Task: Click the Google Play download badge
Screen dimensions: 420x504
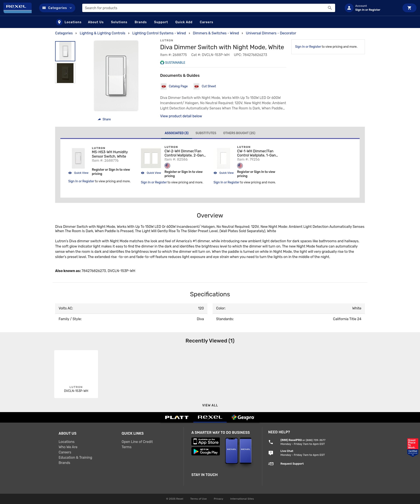Action: click(206, 451)
